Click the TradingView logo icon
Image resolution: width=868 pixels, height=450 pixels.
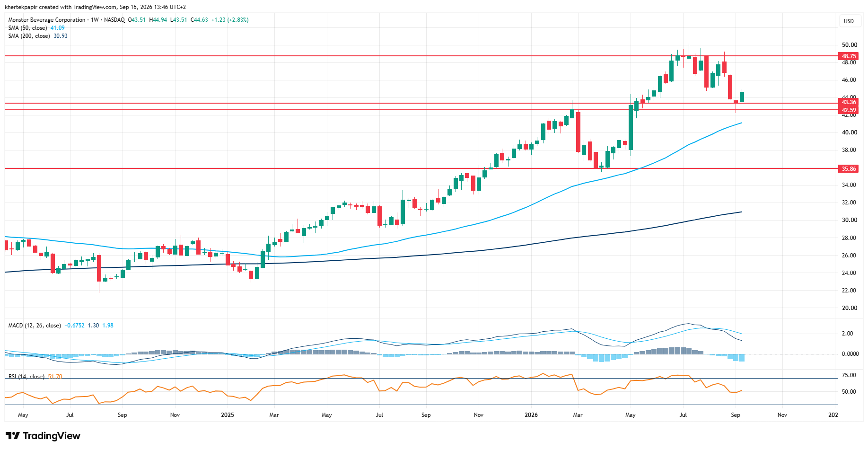click(13, 436)
